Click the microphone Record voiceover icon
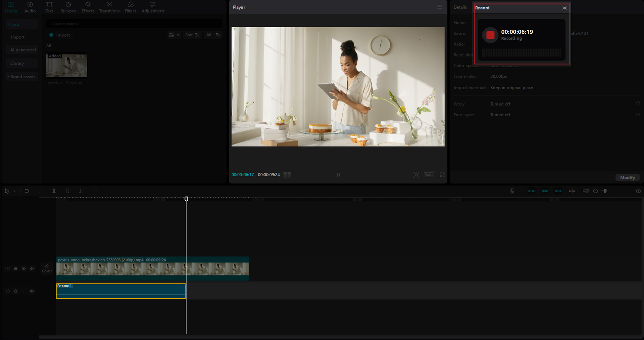Screen dimensions: 644x340 512,191
